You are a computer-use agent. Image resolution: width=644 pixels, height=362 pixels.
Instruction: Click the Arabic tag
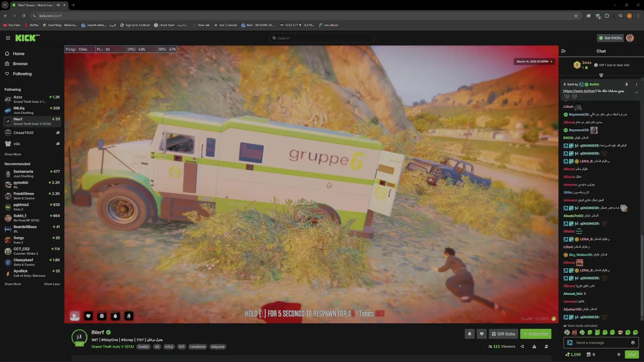click(143, 346)
